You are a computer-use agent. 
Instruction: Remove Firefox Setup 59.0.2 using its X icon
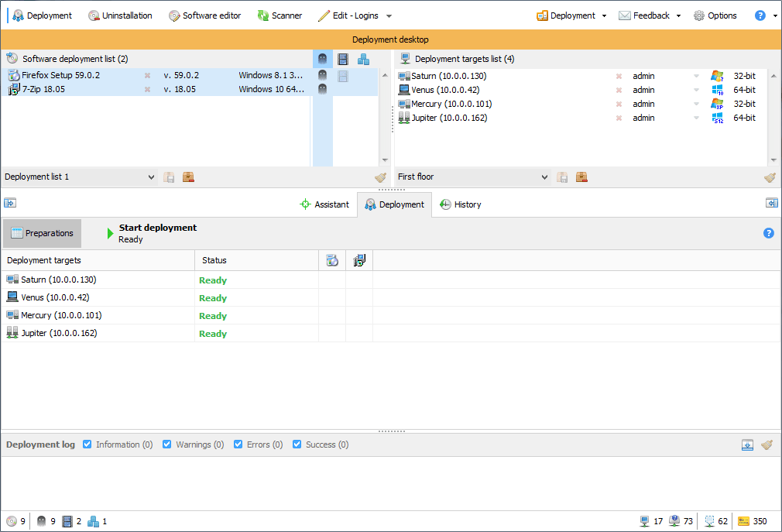click(x=147, y=75)
